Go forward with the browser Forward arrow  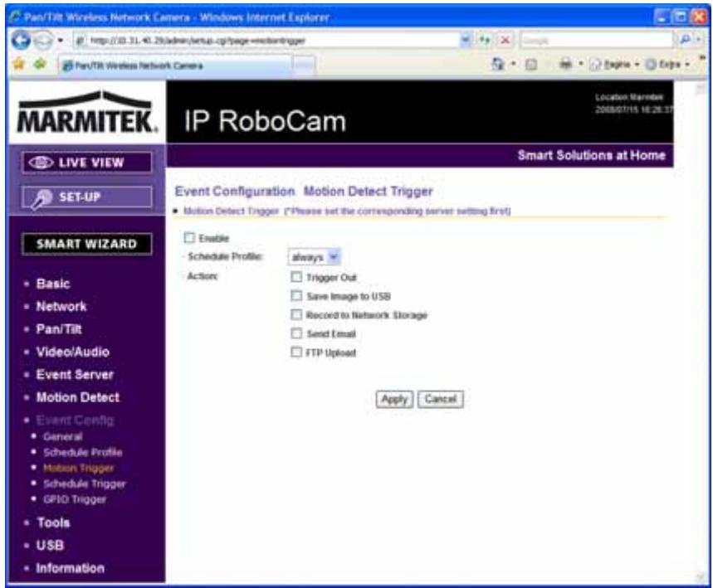point(44,41)
